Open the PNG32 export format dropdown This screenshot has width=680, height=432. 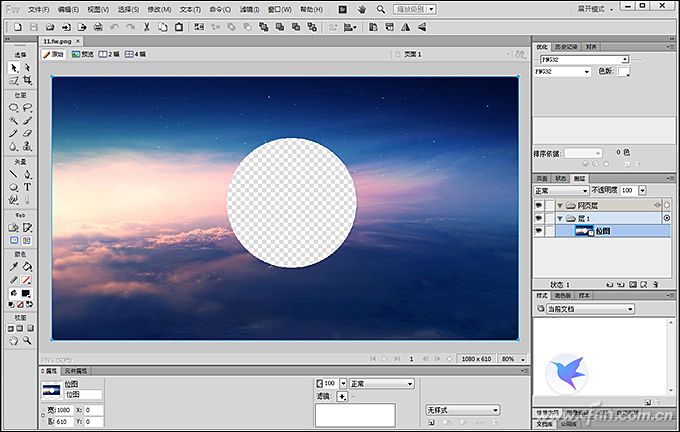tap(563, 72)
